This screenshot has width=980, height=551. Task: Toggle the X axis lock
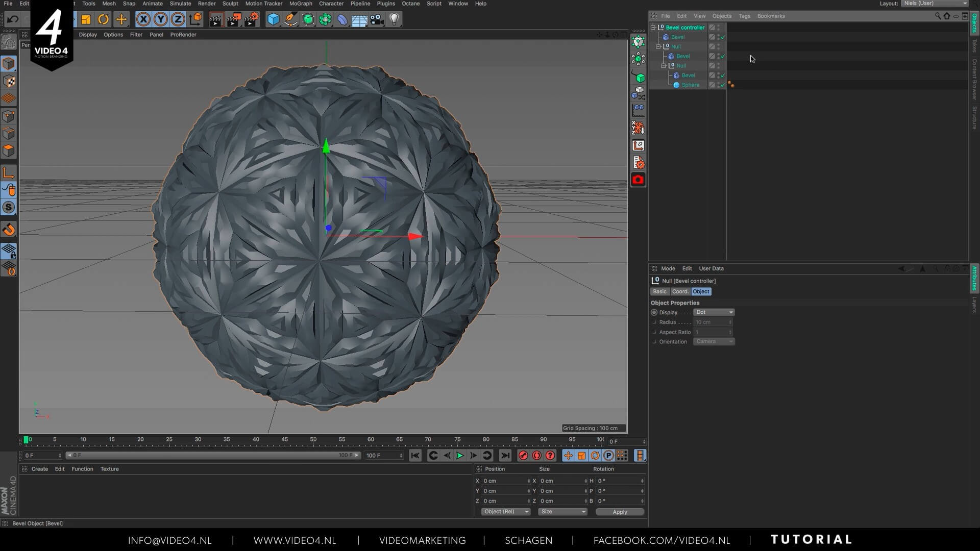tap(143, 19)
